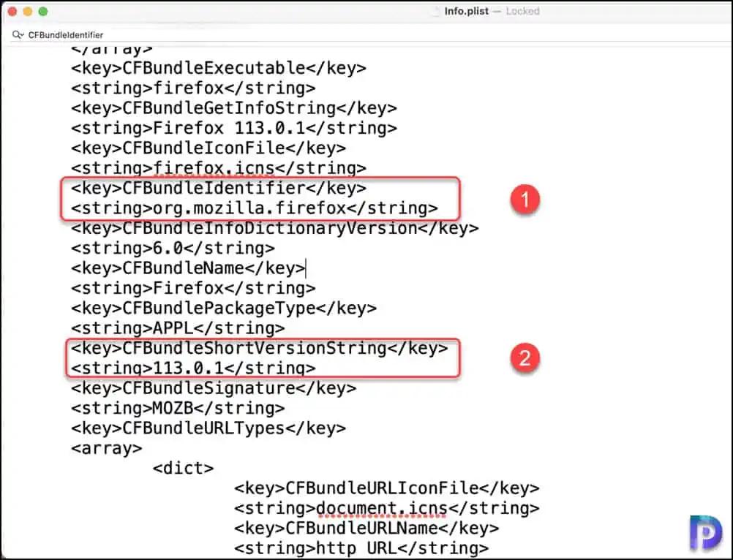Click the Firefox 113.0.1 string line

[234, 128]
